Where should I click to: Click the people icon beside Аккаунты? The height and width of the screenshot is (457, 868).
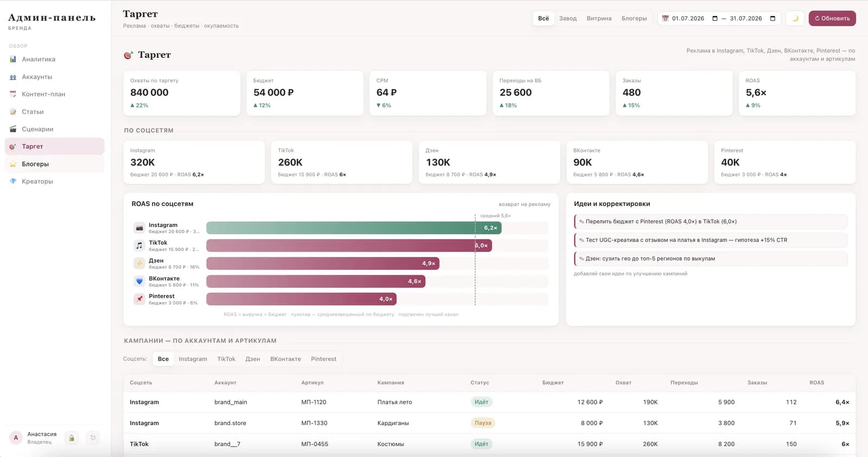click(x=13, y=77)
